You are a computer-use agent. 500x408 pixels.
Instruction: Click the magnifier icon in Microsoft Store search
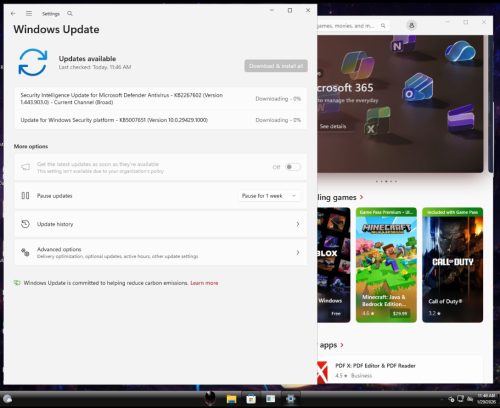pos(383,26)
